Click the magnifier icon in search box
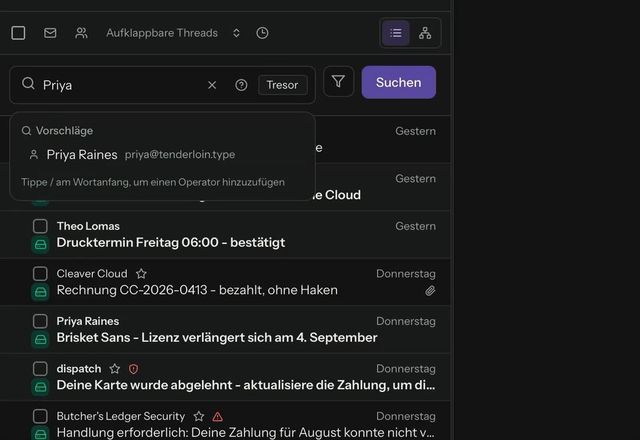 28,84
